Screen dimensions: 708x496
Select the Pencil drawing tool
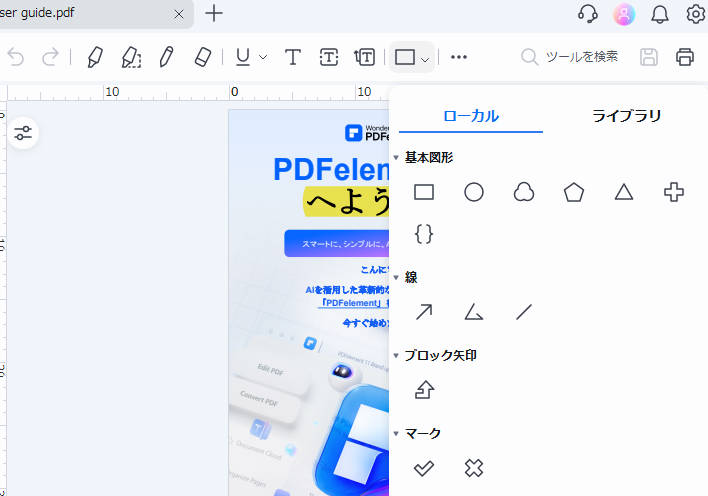167,57
